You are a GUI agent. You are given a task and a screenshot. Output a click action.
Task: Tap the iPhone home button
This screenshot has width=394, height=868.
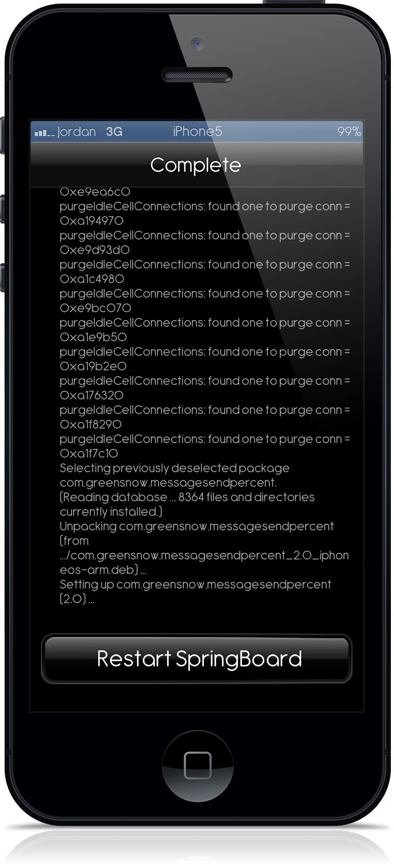[197, 765]
